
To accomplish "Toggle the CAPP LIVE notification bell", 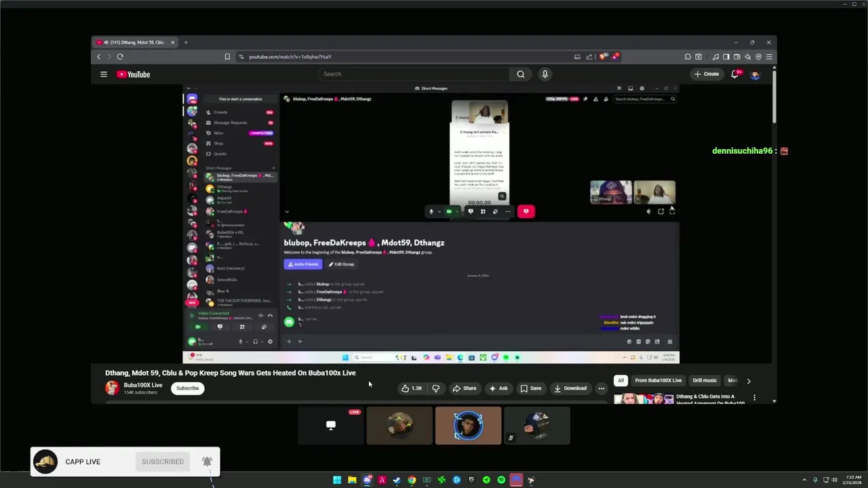I will click(x=207, y=462).
